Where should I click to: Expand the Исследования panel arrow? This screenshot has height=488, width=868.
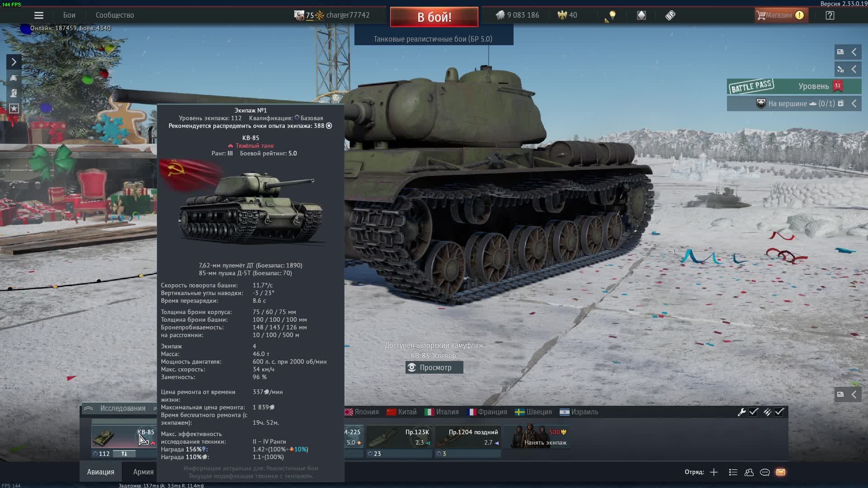89,408
